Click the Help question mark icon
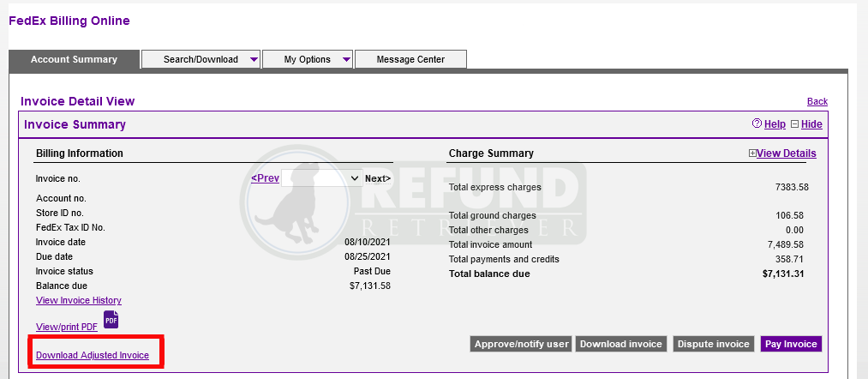The image size is (868, 379). [757, 124]
